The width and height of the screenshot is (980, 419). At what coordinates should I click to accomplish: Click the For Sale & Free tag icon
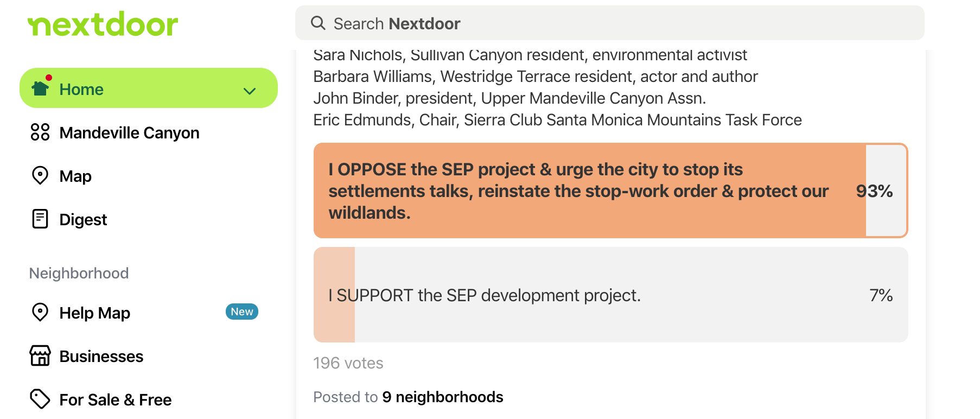[x=40, y=399]
